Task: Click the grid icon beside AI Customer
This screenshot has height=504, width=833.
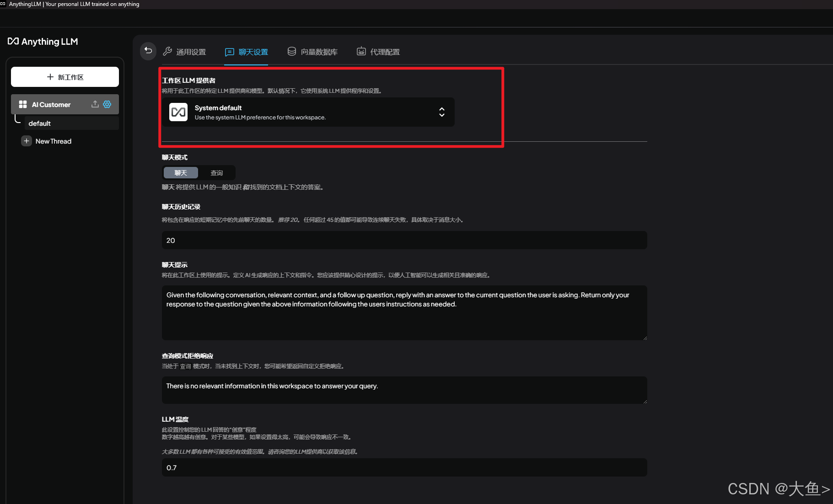Action: [23, 104]
